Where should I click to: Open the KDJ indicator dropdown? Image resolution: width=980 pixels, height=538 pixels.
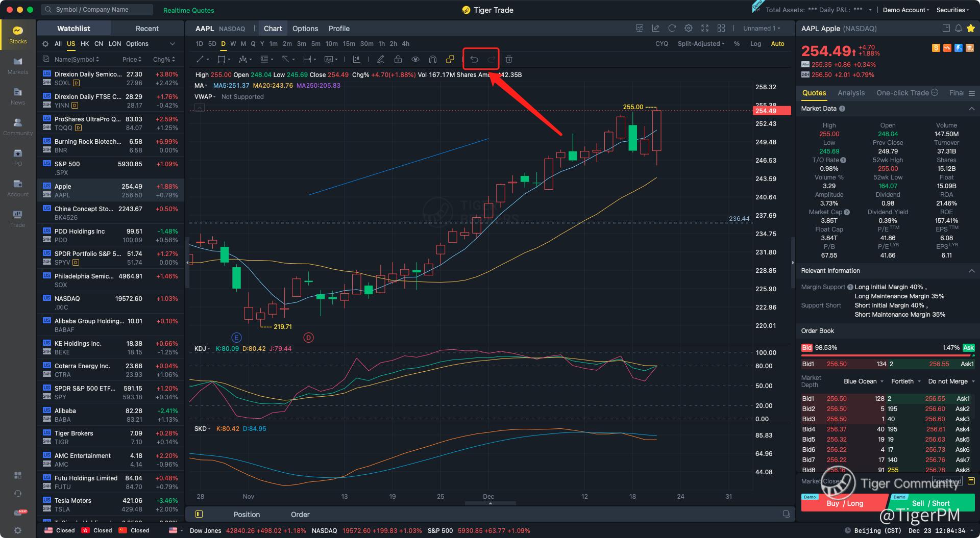coord(202,349)
